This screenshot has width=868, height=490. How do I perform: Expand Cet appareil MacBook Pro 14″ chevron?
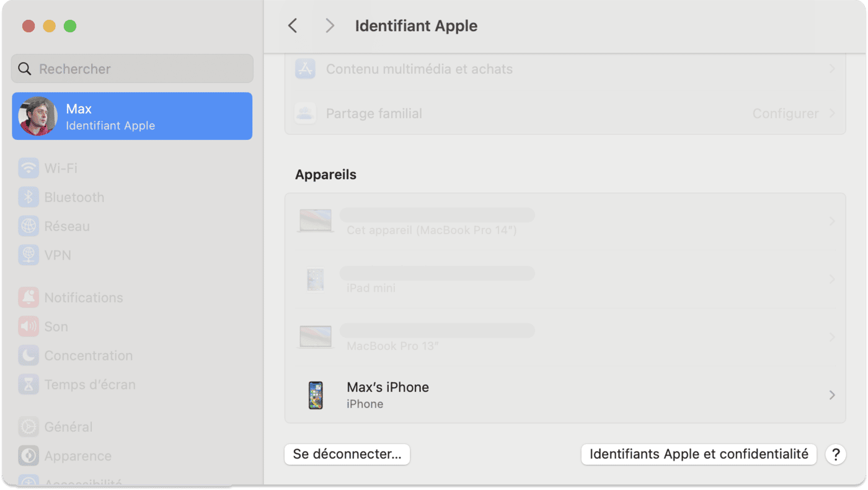point(832,221)
